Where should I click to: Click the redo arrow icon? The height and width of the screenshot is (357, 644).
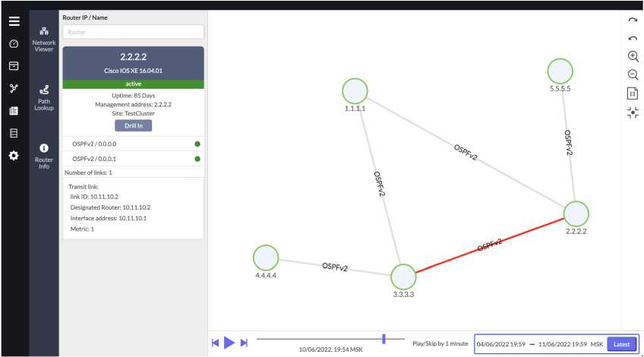tap(633, 20)
